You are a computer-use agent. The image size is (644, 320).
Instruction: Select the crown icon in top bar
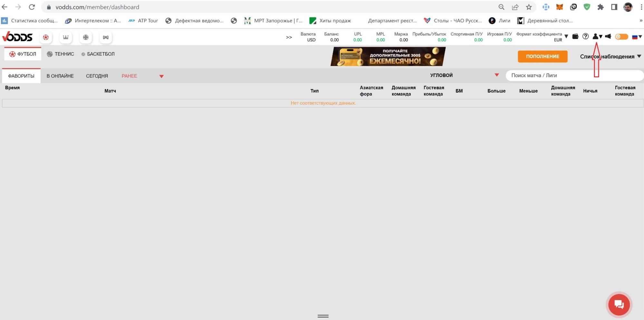click(x=66, y=37)
